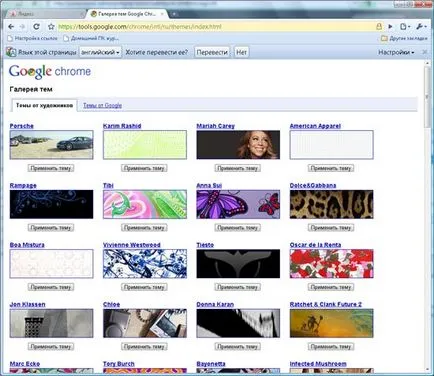Click the Porsche car thumbnail

52,145
